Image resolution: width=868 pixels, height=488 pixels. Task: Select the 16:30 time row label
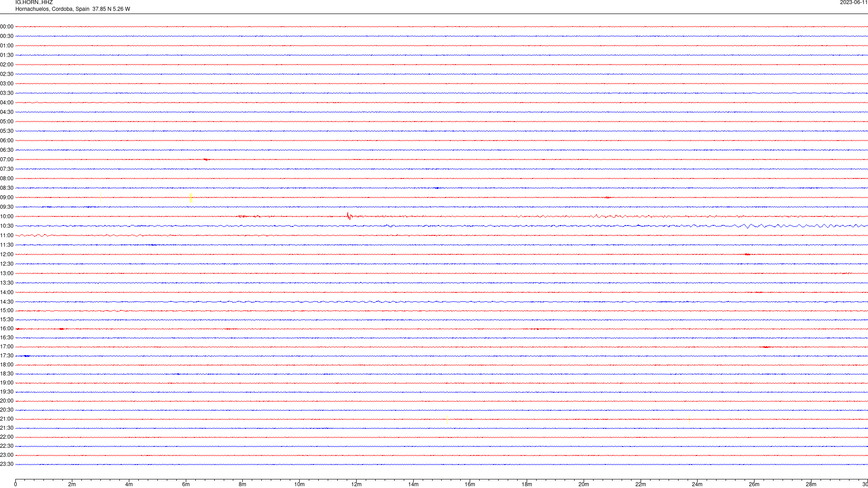point(7,338)
